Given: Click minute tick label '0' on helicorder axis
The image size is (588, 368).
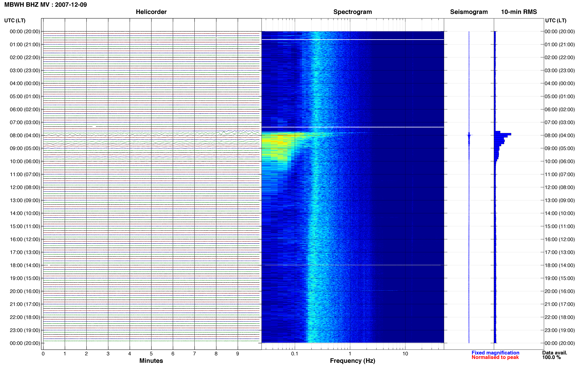Looking at the screenshot, I should [x=43, y=354].
